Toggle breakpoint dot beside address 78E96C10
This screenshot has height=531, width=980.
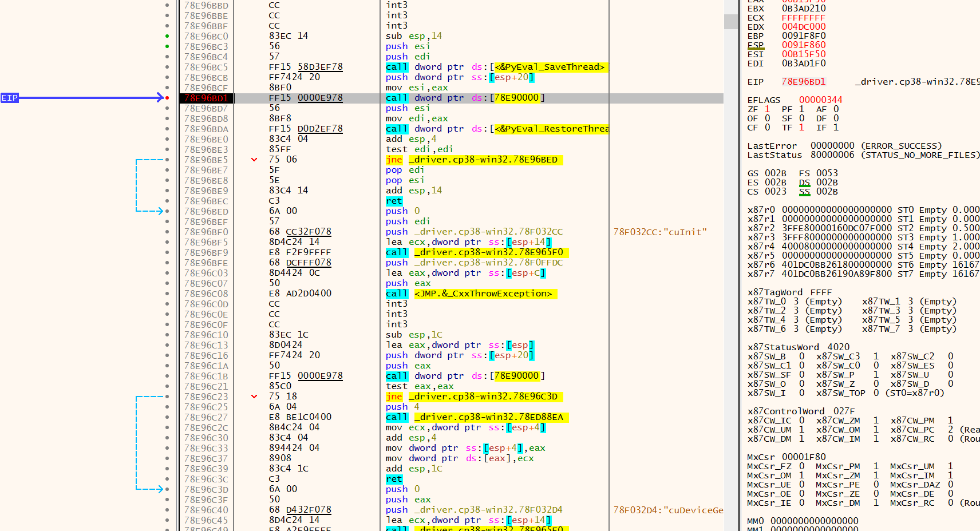pyautogui.click(x=167, y=335)
